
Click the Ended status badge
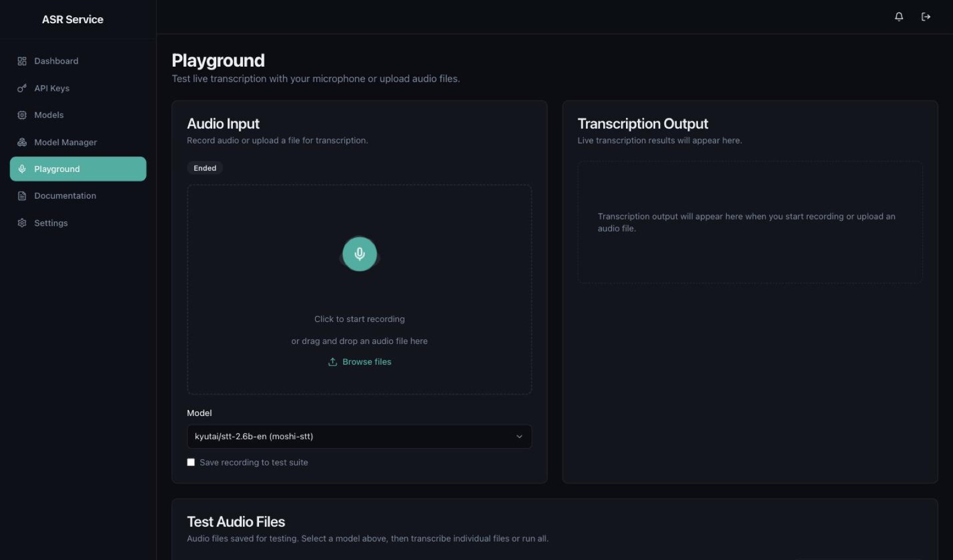(x=205, y=168)
